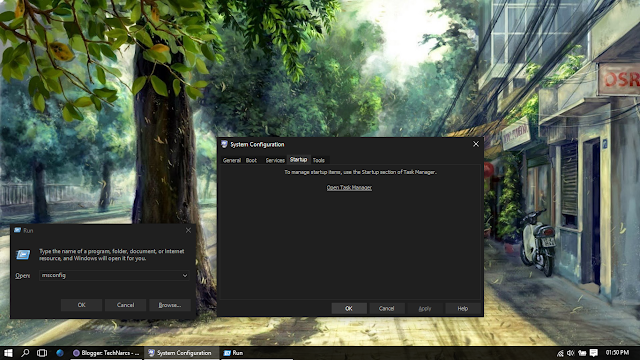The image size is (640, 360).
Task: Click Browse... in Run dialog
Action: click(169, 305)
